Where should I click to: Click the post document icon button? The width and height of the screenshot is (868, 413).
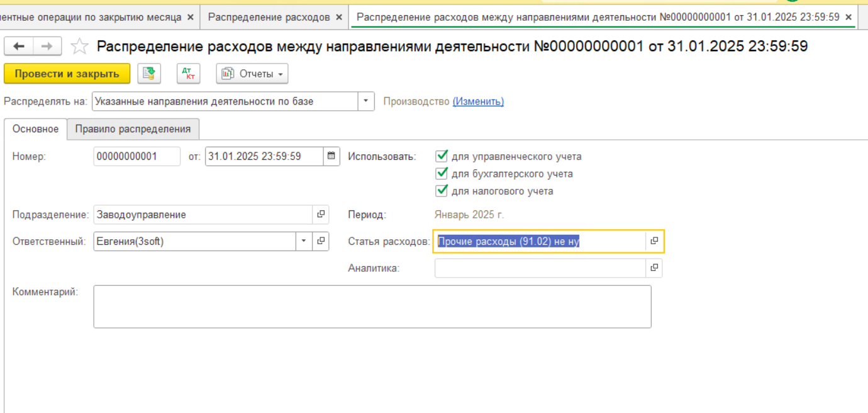point(149,74)
